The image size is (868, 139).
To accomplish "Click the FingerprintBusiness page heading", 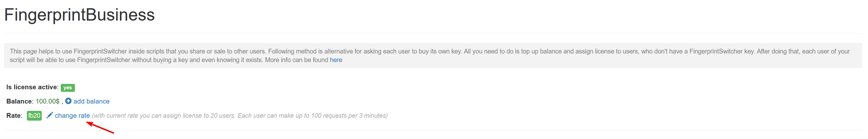I will point(79,15).
